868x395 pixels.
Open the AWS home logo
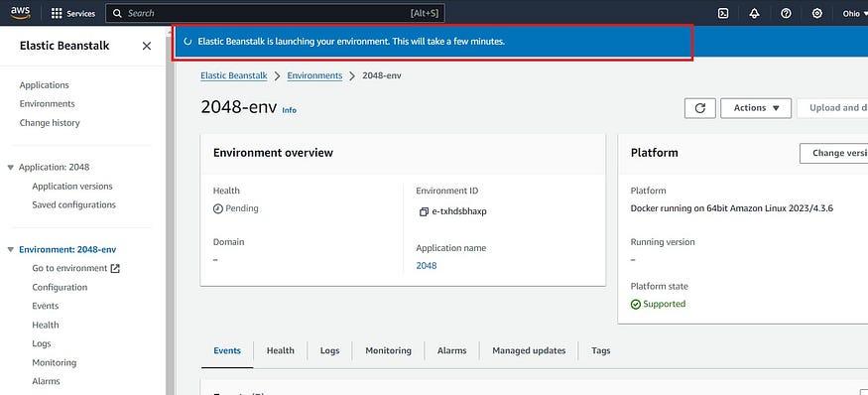21,13
